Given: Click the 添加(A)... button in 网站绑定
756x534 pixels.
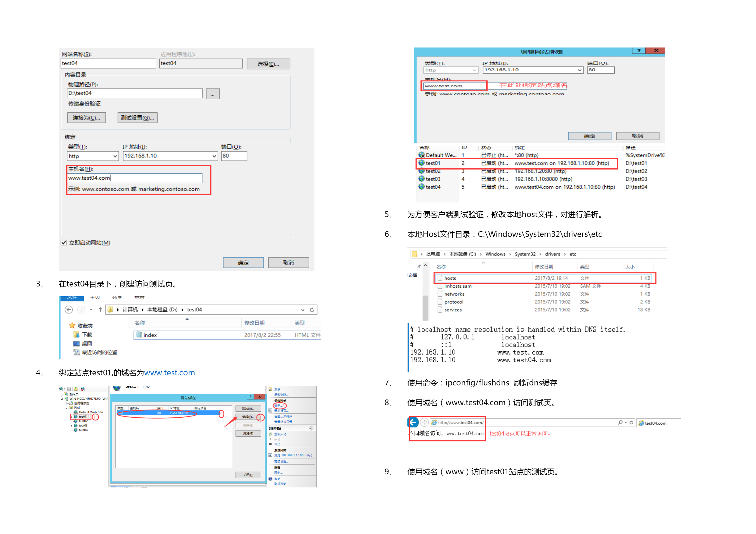Looking at the screenshot, I should tap(248, 408).
